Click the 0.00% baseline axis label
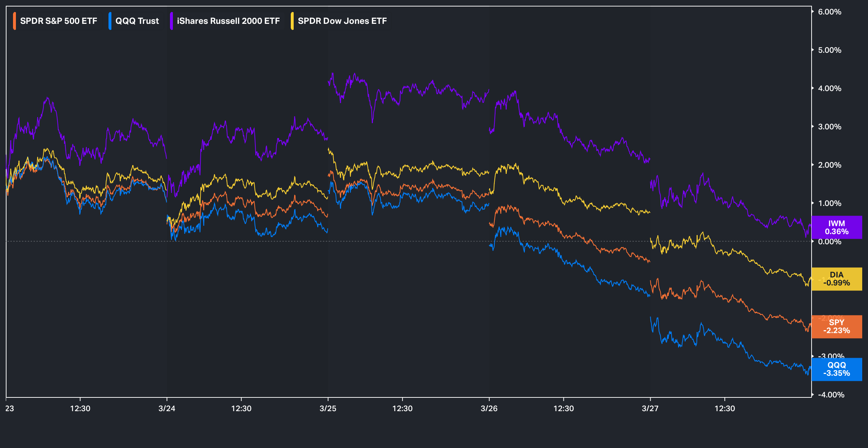The image size is (868, 448). 829,242
